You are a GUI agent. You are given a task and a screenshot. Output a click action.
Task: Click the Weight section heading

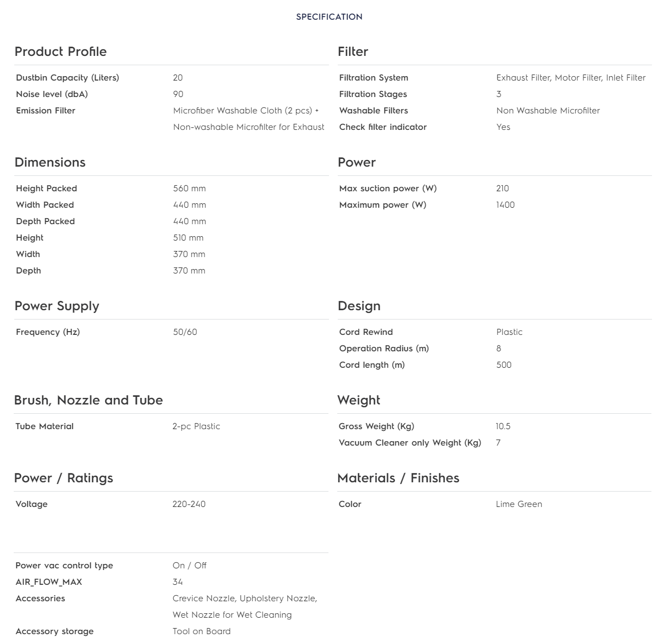click(x=359, y=400)
